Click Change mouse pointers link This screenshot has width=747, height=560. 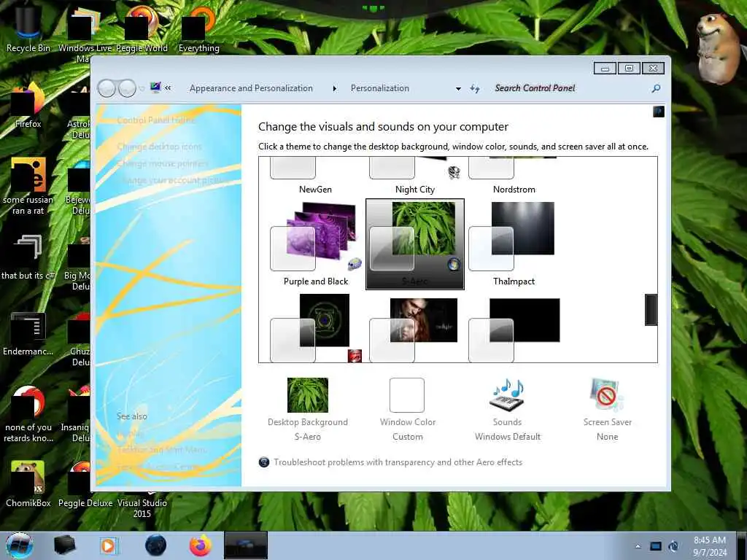pyautogui.click(x=163, y=163)
